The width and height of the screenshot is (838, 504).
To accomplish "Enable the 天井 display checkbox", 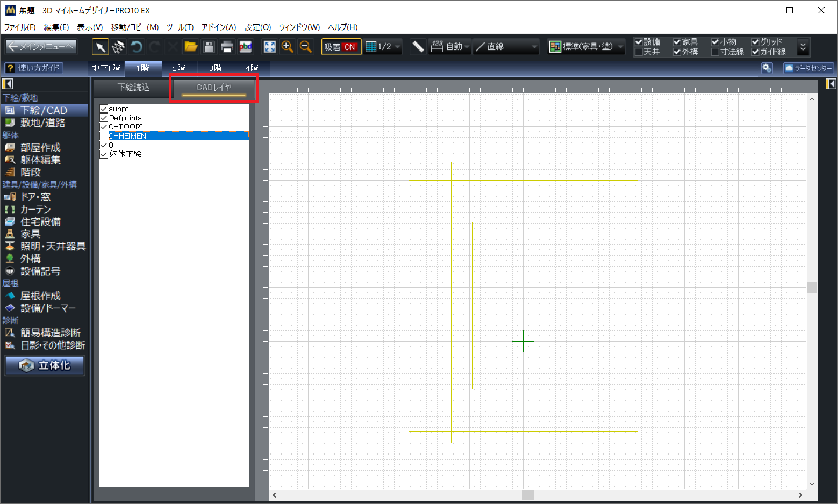I will coord(639,52).
